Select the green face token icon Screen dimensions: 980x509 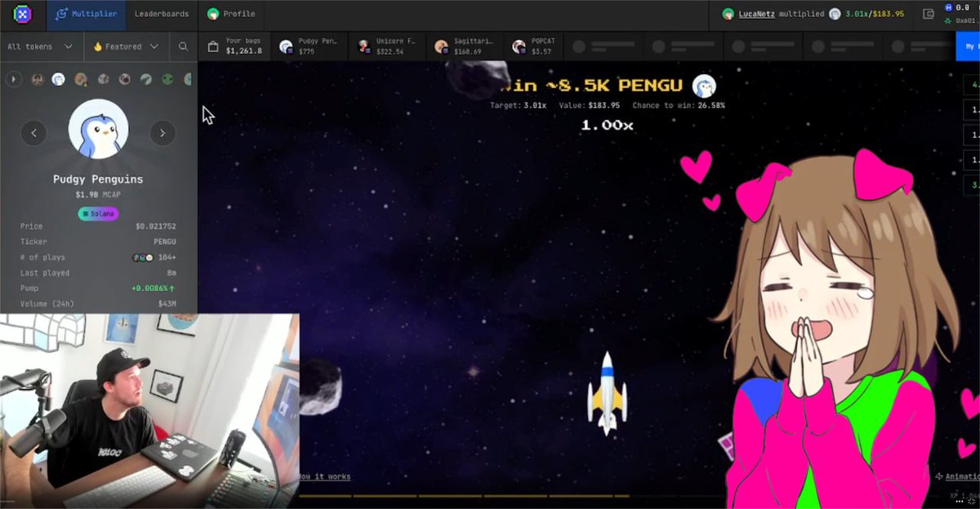coord(167,79)
